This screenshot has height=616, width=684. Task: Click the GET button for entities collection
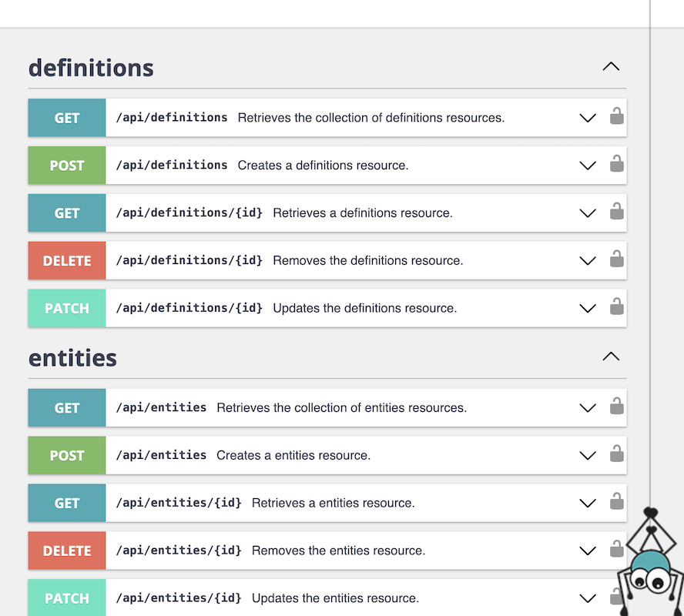67,408
